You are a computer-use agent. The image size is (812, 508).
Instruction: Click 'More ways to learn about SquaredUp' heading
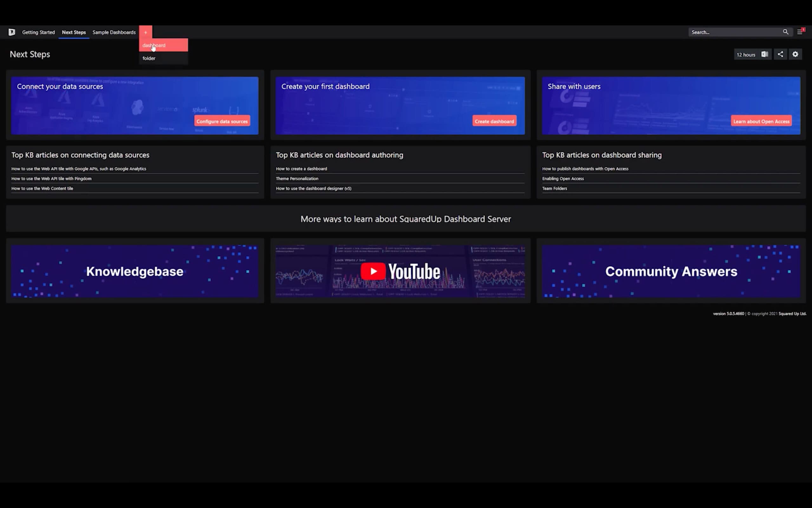[x=406, y=219]
